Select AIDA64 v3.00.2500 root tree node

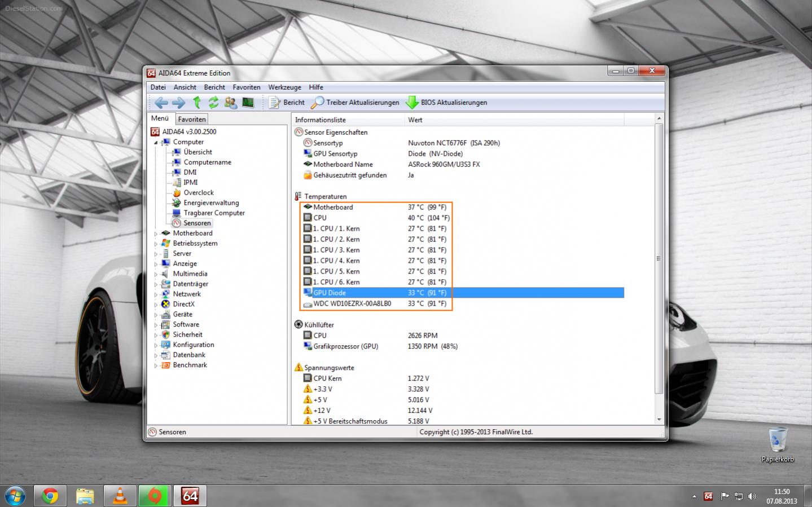click(x=189, y=132)
